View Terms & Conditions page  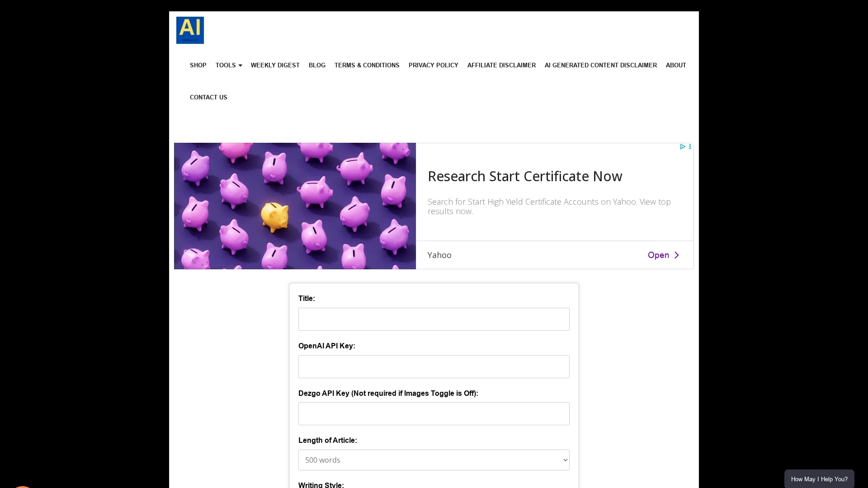[x=367, y=65]
